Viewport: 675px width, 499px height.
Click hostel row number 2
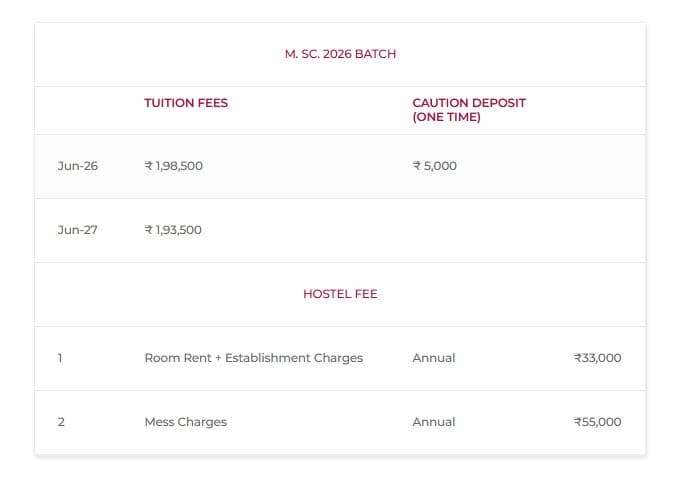61,422
